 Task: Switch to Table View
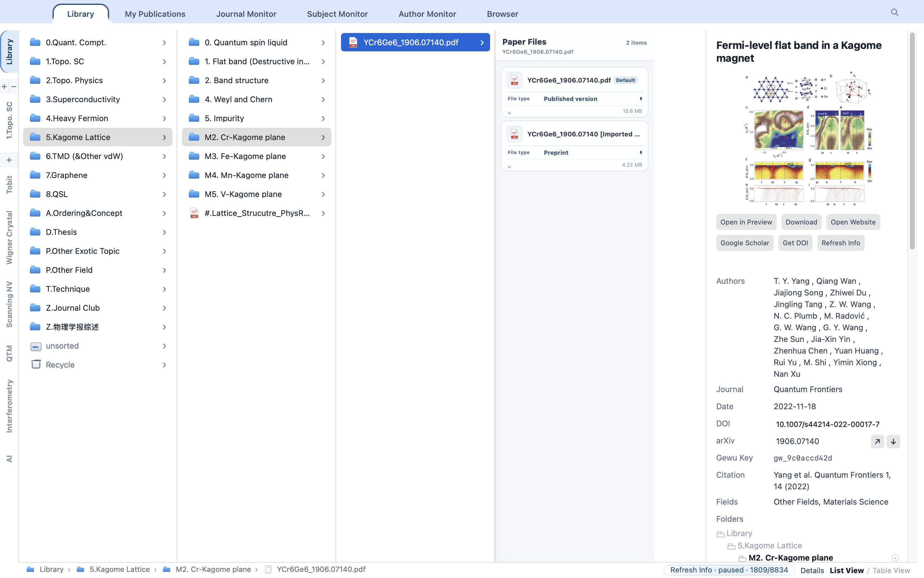(891, 570)
